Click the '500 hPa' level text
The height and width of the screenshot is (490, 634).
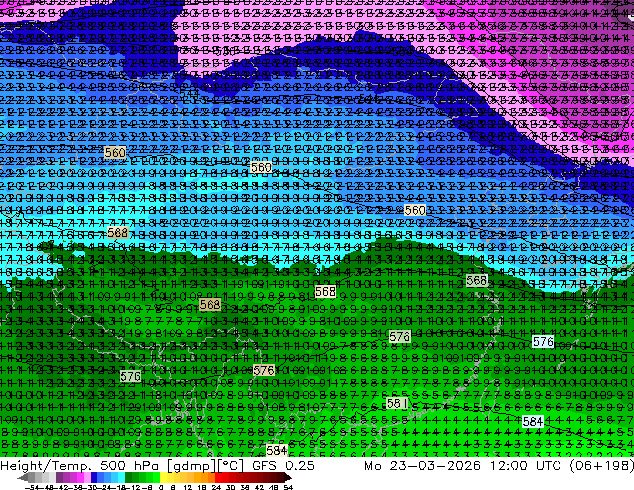click(131, 466)
